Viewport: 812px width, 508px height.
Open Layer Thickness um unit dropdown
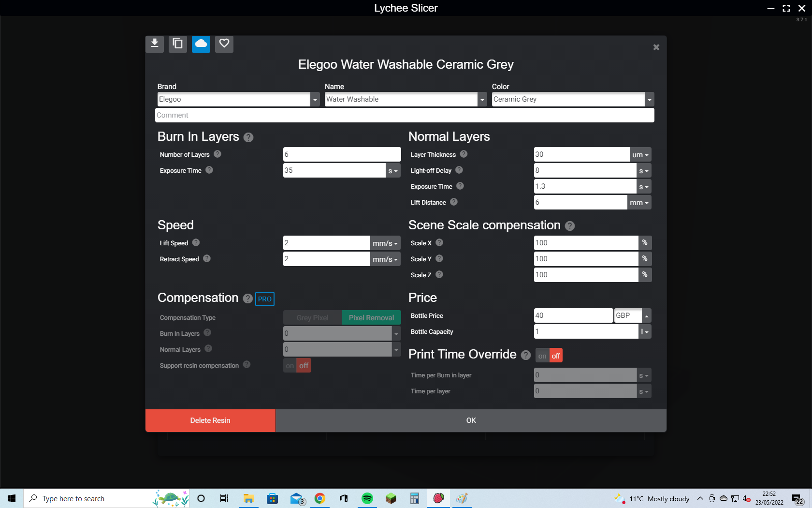[640, 155]
